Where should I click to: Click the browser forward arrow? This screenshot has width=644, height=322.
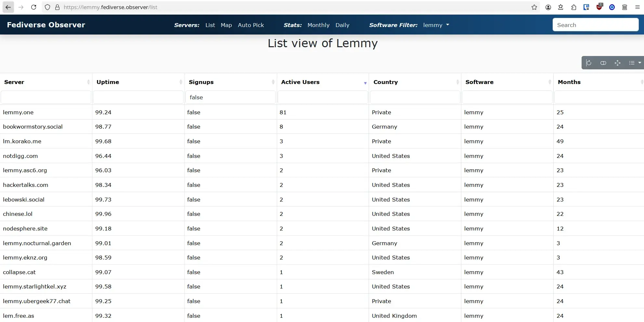(x=21, y=7)
